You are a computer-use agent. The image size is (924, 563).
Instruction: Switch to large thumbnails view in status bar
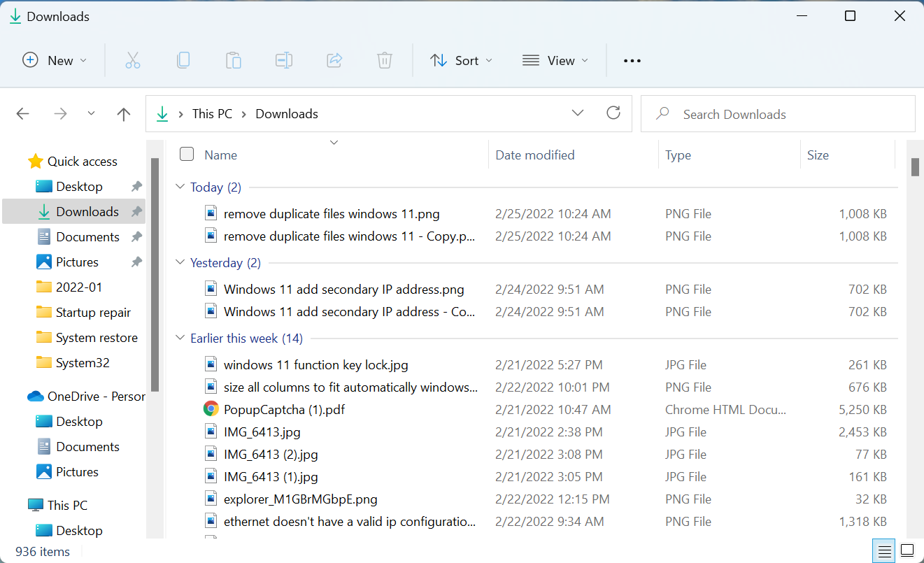click(x=907, y=550)
